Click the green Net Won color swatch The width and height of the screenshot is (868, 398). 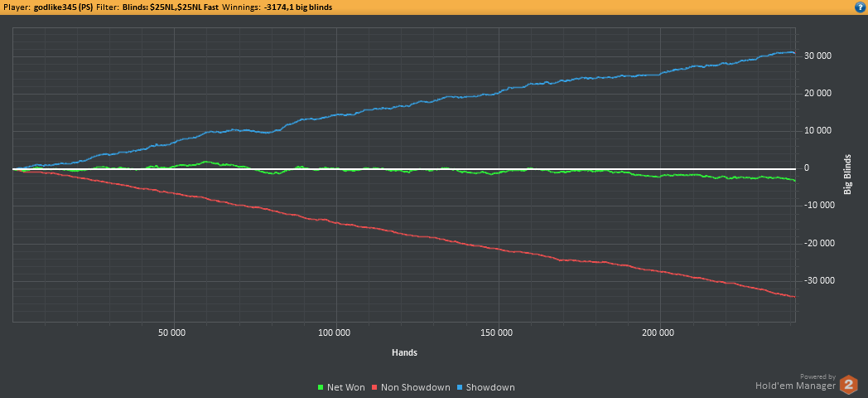coord(320,387)
